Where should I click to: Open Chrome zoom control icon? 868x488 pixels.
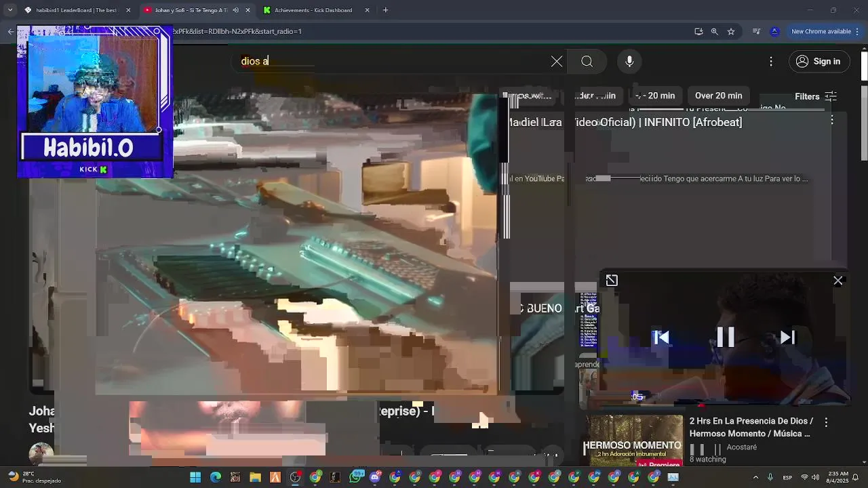point(714,31)
